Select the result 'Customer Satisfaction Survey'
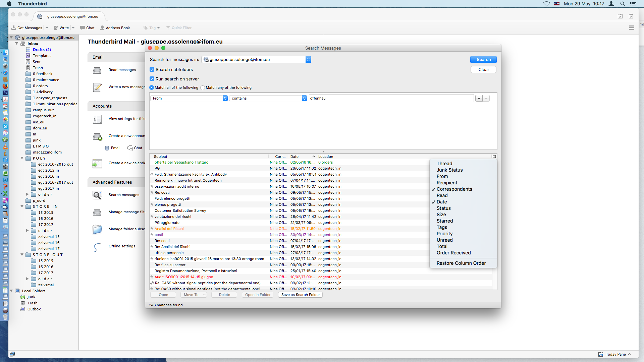The image size is (644, 362). [180, 210]
